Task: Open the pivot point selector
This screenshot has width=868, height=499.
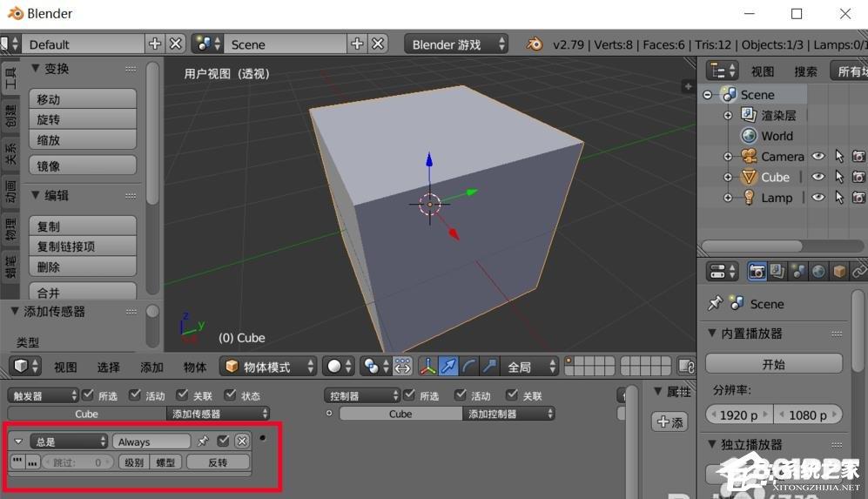Action: [375, 366]
